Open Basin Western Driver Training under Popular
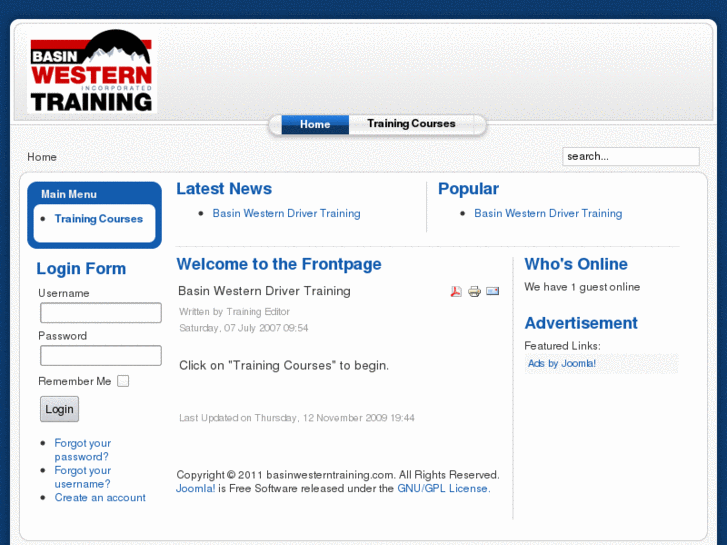 click(x=548, y=213)
